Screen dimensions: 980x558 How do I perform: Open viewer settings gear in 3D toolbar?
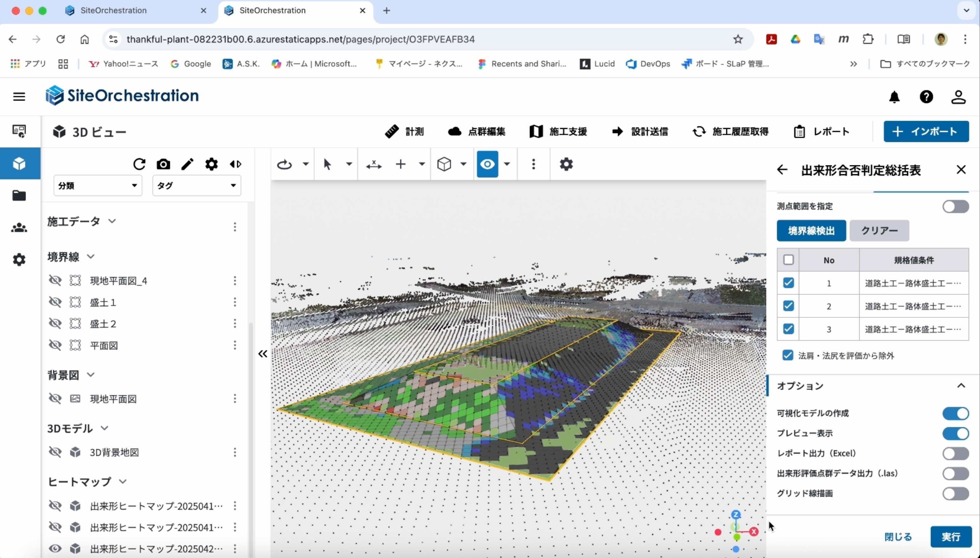tap(566, 164)
